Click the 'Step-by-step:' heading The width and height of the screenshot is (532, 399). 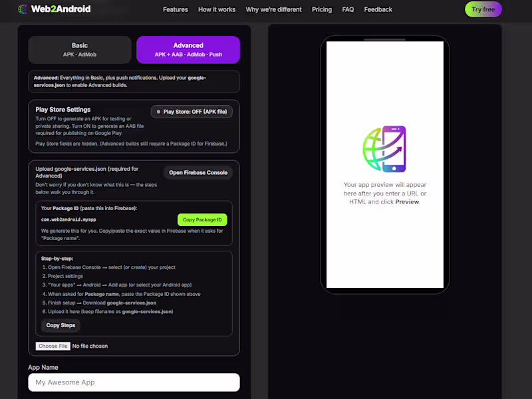point(57,258)
